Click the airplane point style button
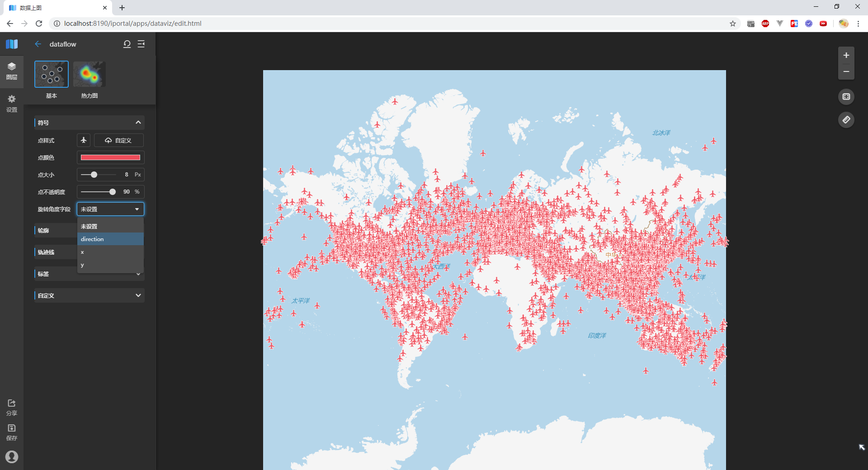The image size is (868, 470). (x=83, y=140)
